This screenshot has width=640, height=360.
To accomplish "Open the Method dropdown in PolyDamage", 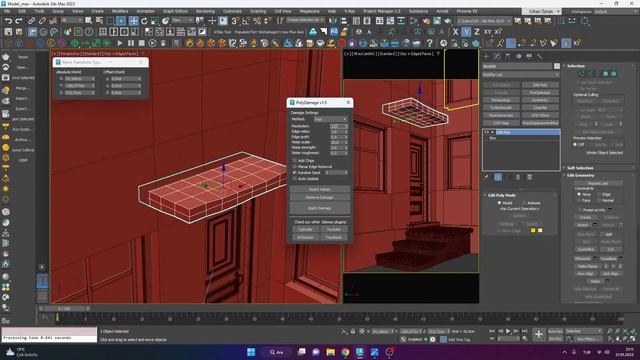I will (x=331, y=119).
